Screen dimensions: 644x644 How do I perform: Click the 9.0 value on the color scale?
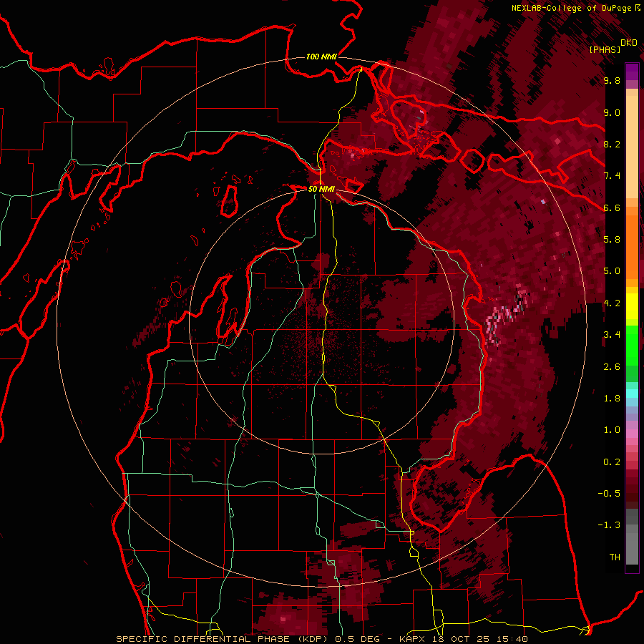[x=612, y=112]
